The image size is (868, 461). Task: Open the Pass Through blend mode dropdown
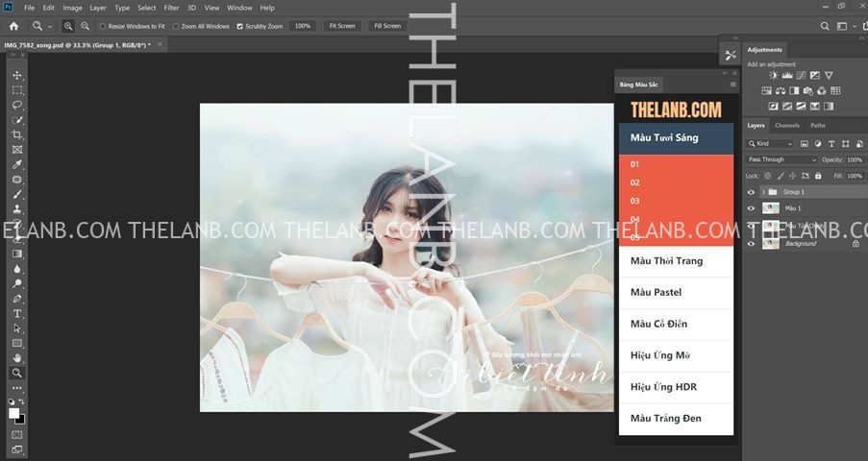click(x=781, y=159)
